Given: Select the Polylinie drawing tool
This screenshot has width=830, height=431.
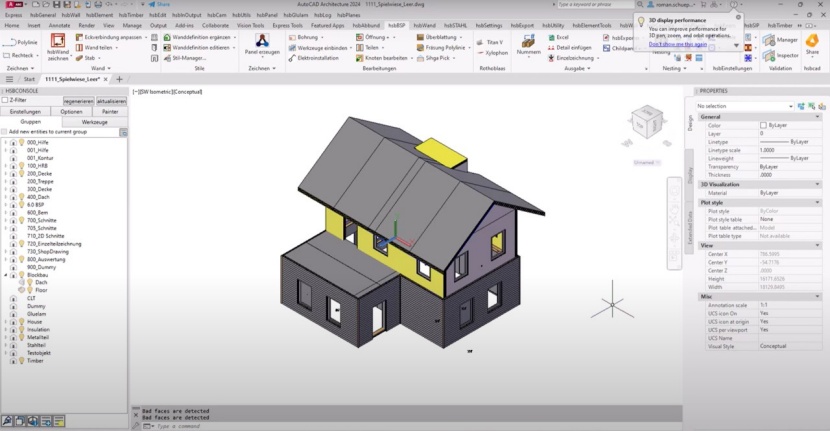Looking at the screenshot, I should click(x=22, y=43).
